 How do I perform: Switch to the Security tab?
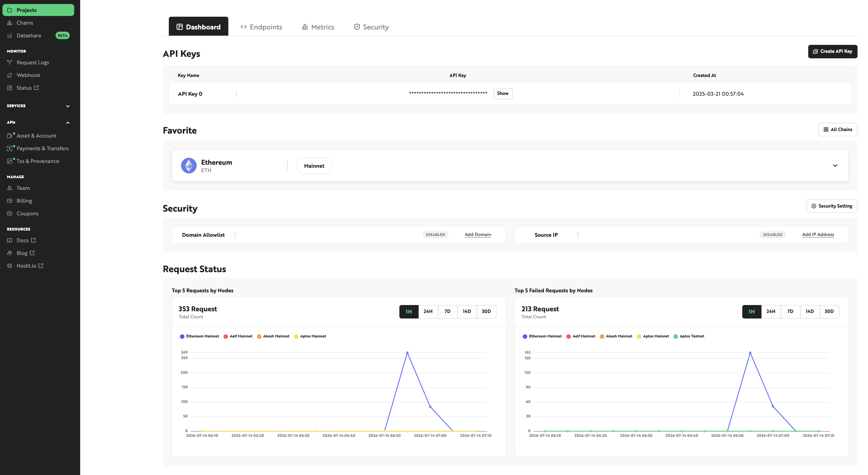371,27
